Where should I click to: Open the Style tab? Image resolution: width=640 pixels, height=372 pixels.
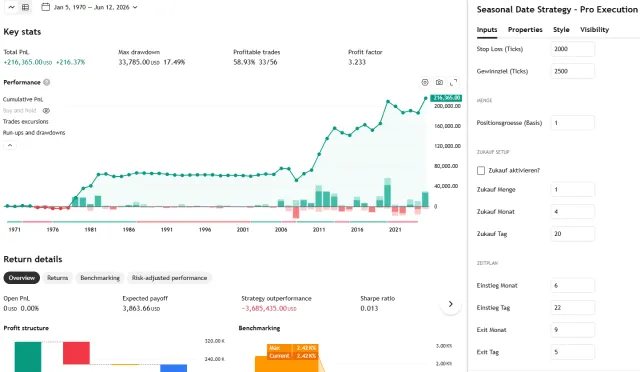[x=561, y=29]
